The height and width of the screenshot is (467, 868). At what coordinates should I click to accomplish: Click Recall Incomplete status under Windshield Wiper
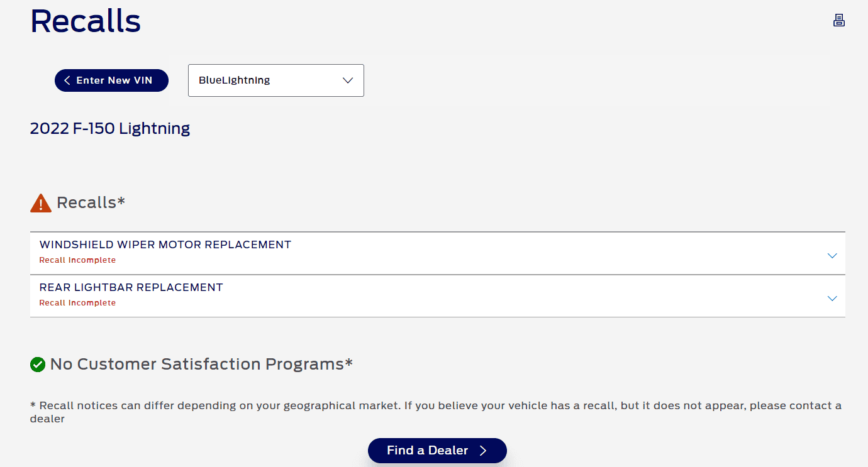[x=77, y=260]
